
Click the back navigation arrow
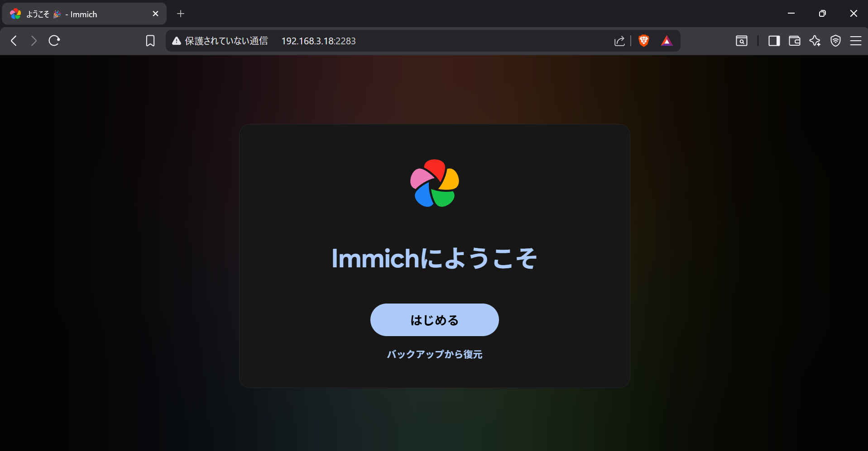pyautogui.click(x=14, y=41)
